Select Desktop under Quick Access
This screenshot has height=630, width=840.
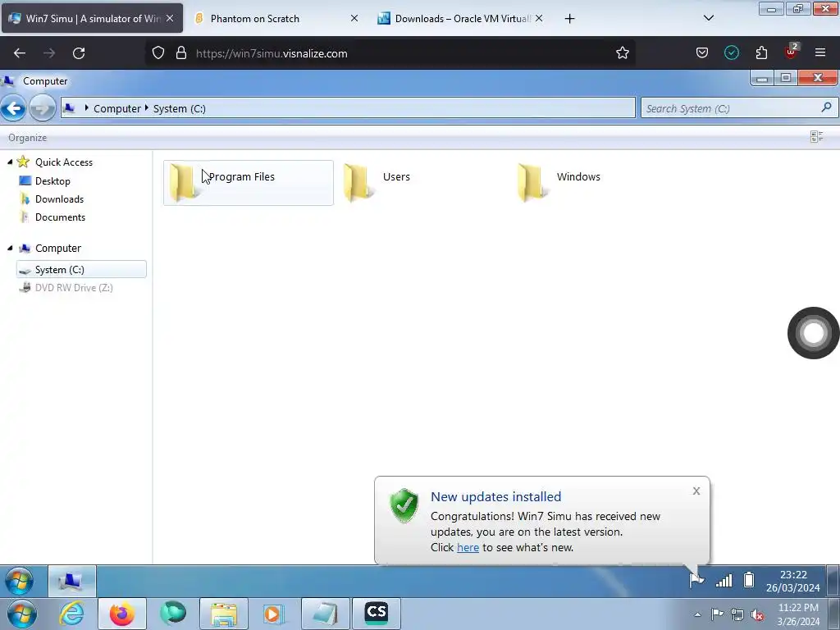pyautogui.click(x=52, y=181)
